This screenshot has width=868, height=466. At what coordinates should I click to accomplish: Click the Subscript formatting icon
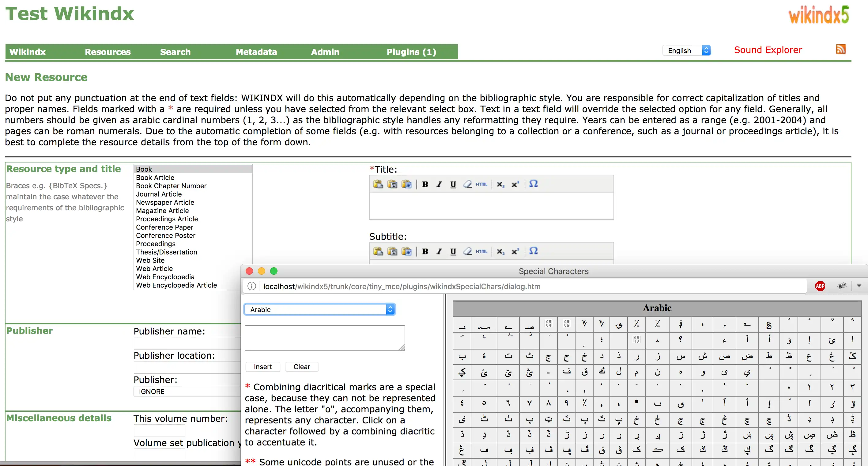[500, 185]
